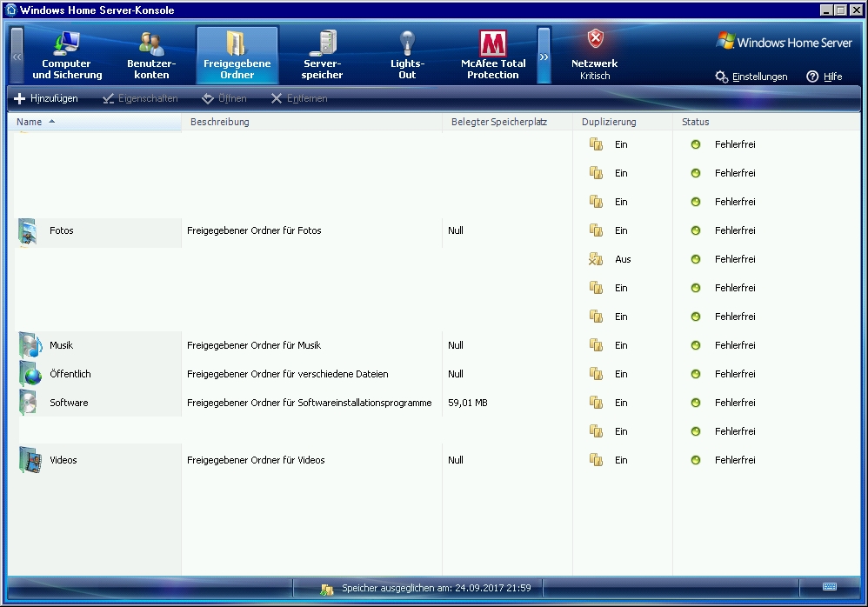Switch to the Benutzerkonten tab
The image size is (868, 607).
pyautogui.click(x=151, y=55)
